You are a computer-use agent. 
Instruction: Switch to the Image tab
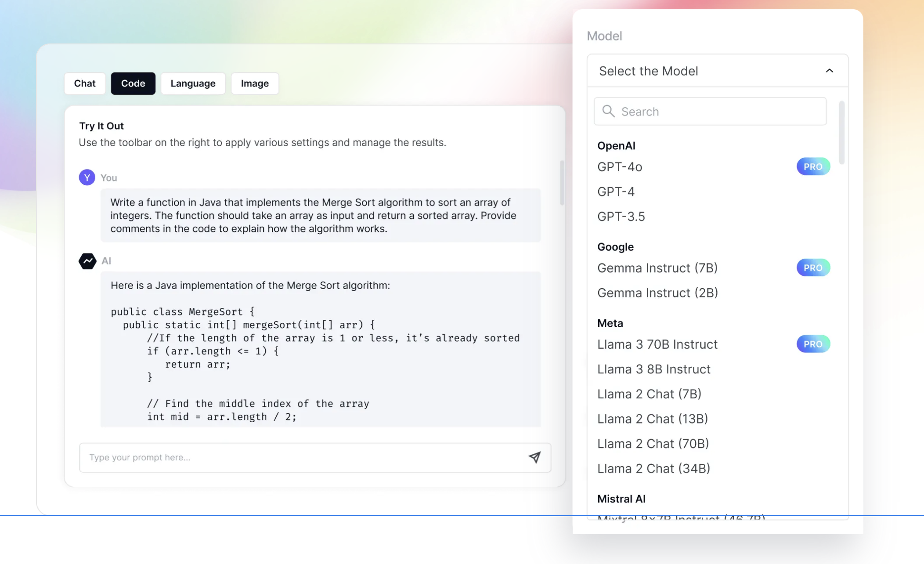(x=255, y=83)
